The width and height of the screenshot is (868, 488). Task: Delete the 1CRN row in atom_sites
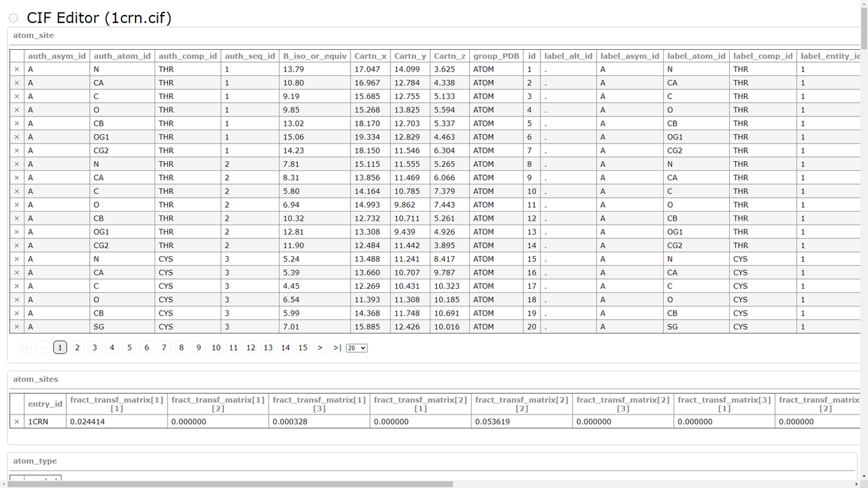17,422
